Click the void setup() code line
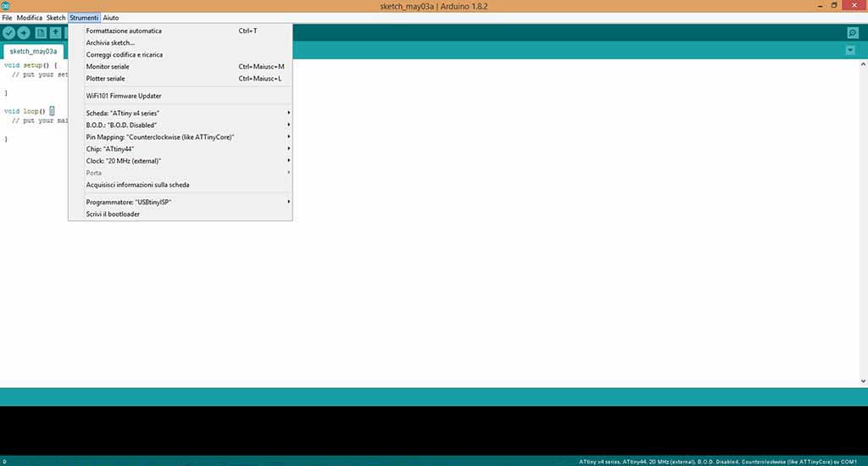This screenshot has height=466, width=868. pyautogui.click(x=31, y=65)
